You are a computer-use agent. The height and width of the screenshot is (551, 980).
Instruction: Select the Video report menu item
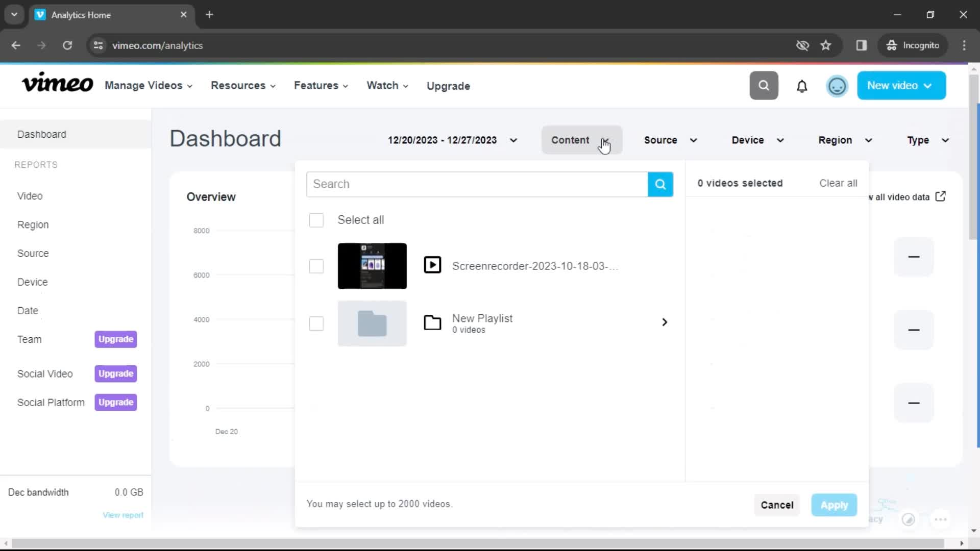(30, 195)
